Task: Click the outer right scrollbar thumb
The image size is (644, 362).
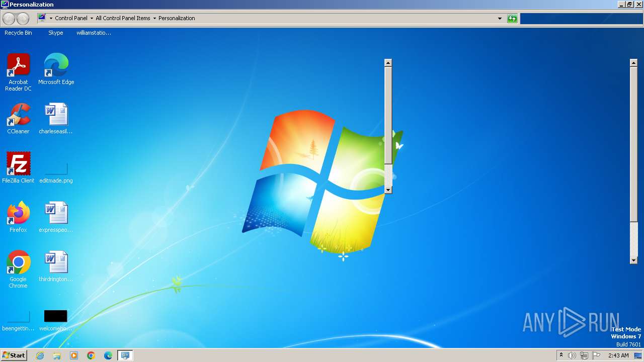Action: [634, 144]
